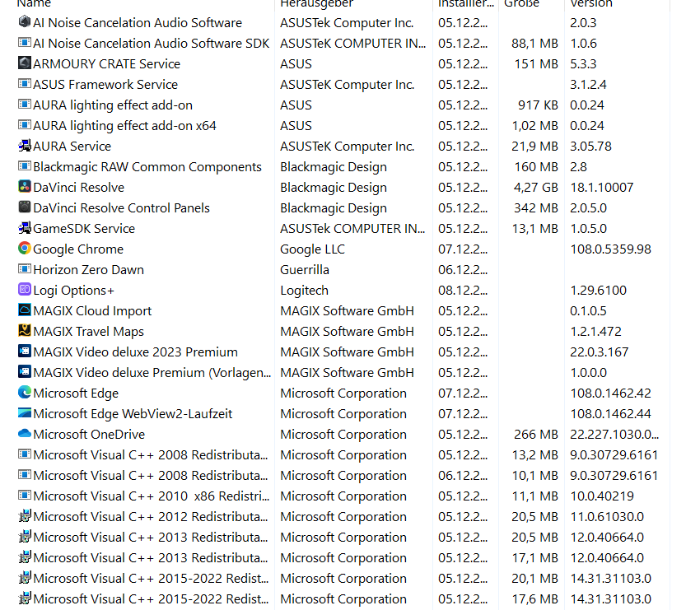The height and width of the screenshot is (610, 700).
Task: Click the Blackmagic RAW Common Components icon
Action: click(x=25, y=166)
